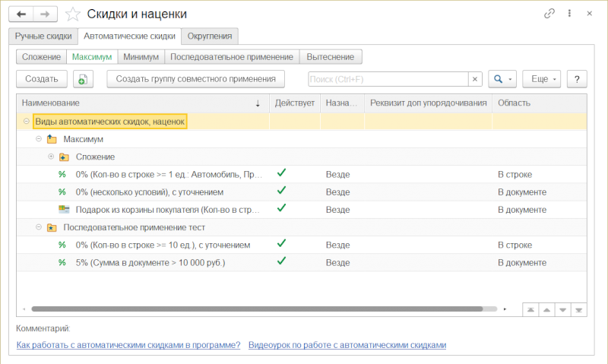Open Видеоурок по работе с автоматическими скидками link

coord(347,345)
